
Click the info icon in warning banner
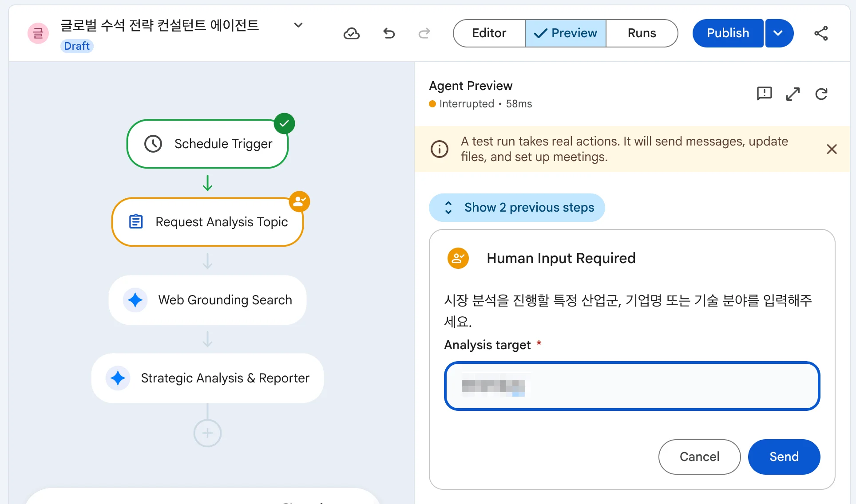[440, 149]
